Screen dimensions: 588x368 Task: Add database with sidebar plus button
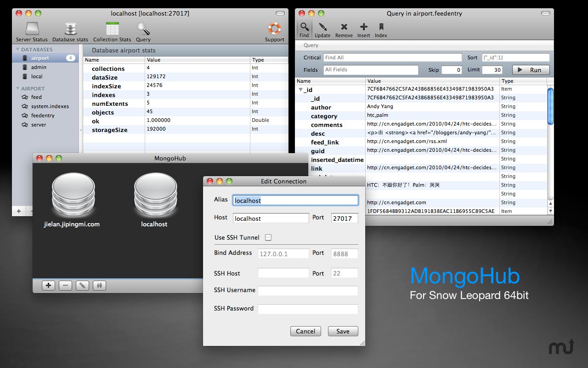coord(19,211)
